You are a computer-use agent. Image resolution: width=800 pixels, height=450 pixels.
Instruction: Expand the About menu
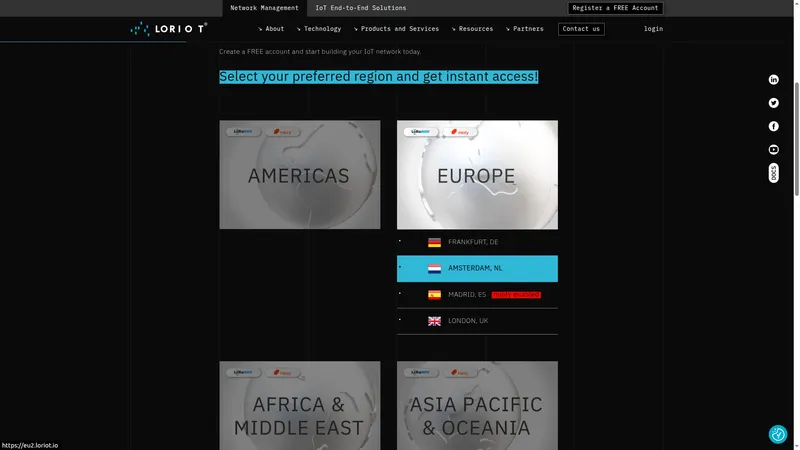point(271,29)
